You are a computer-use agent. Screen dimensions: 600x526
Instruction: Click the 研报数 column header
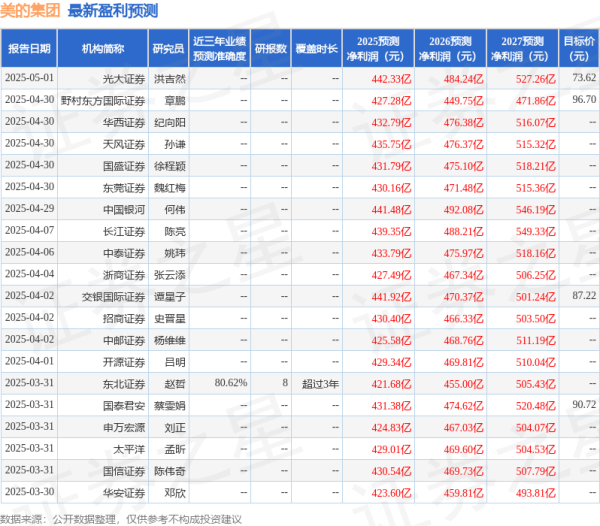tap(269, 48)
